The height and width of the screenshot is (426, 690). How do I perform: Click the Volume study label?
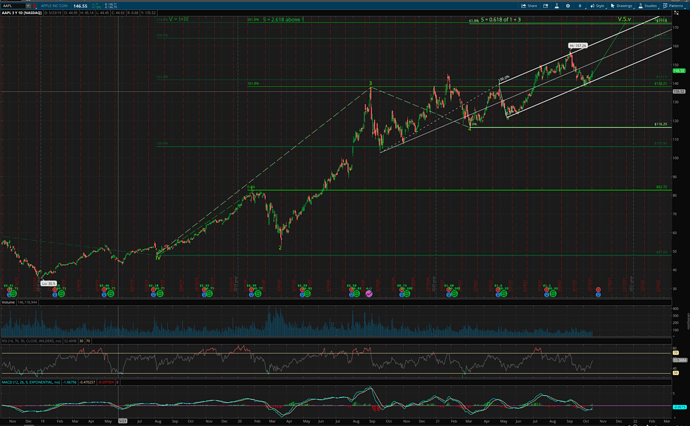tap(8, 302)
